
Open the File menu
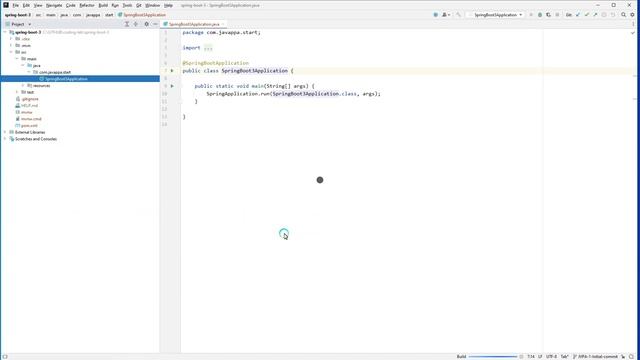[16, 5]
